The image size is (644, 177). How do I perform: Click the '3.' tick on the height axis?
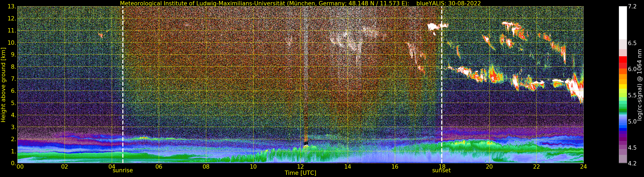point(13,127)
